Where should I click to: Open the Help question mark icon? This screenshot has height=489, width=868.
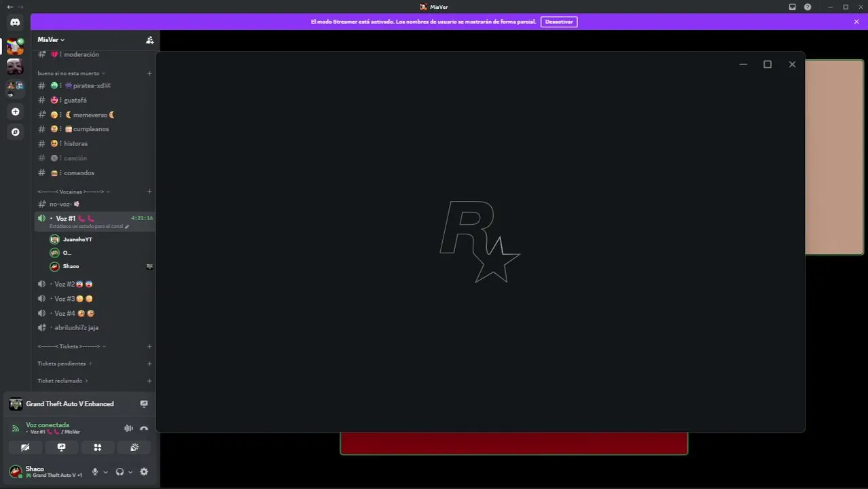pyautogui.click(x=808, y=7)
